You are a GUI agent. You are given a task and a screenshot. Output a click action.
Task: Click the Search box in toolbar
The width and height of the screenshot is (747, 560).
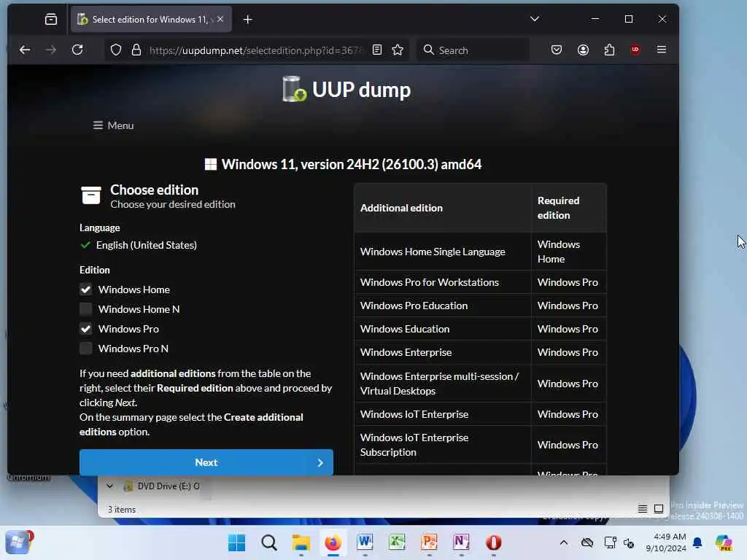tap(473, 50)
